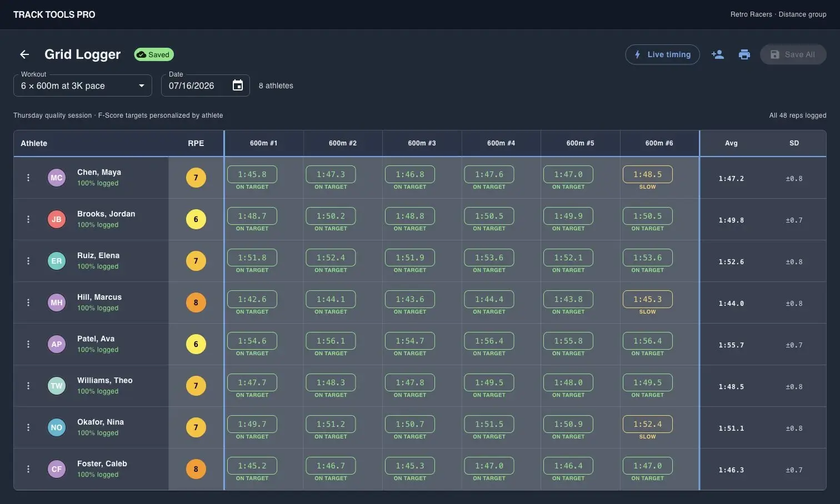This screenshot has width=840, height=504.
Task: Edit Ava Patel's rep time 1:54.6
Action: [x=252, y=341]
